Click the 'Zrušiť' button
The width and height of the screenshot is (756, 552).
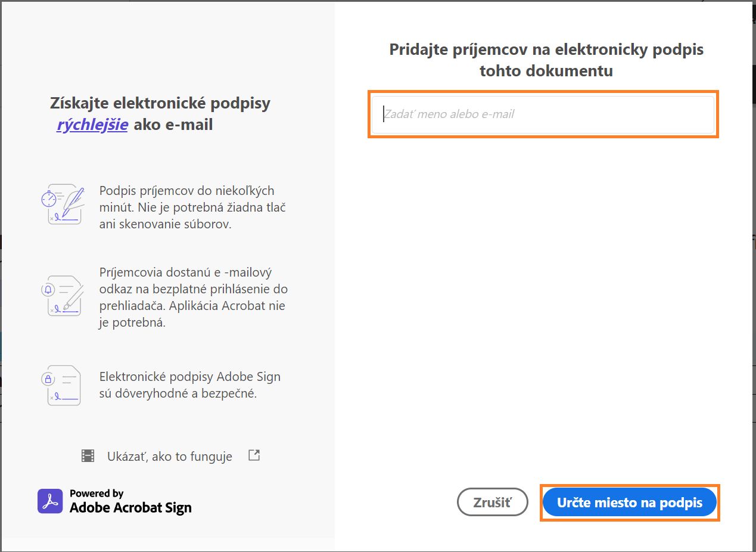click(x=492, y=502)
